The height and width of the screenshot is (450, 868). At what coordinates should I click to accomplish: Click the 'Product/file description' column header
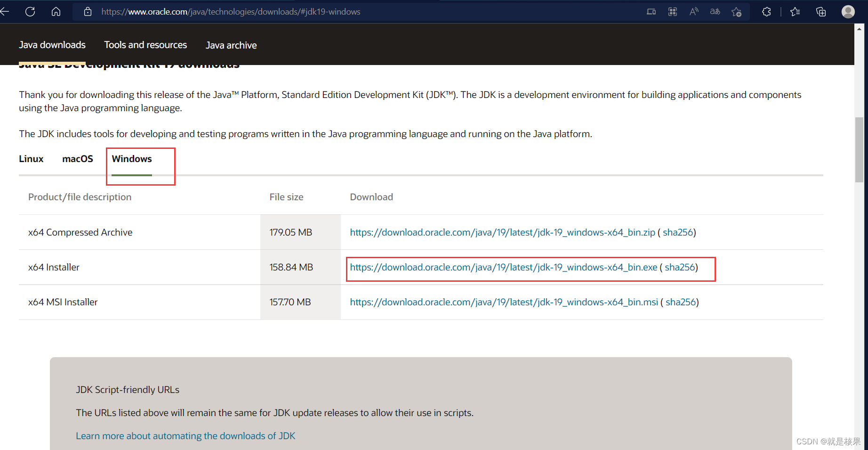pyautogui.click(x=80, y=197)
